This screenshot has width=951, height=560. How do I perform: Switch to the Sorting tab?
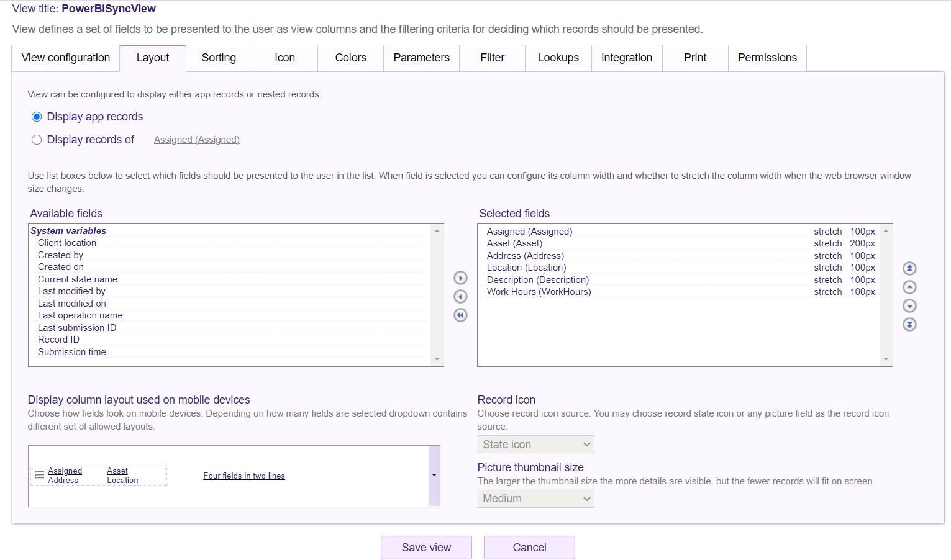pos(219,58)
